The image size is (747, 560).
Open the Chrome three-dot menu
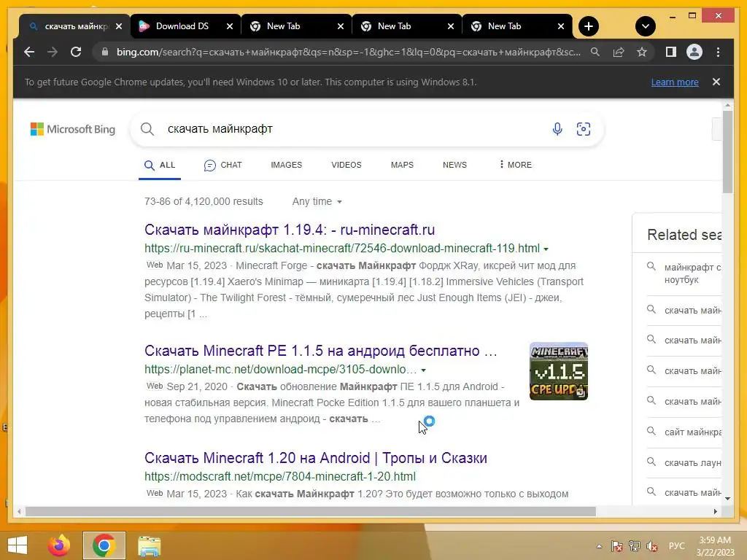718,52
